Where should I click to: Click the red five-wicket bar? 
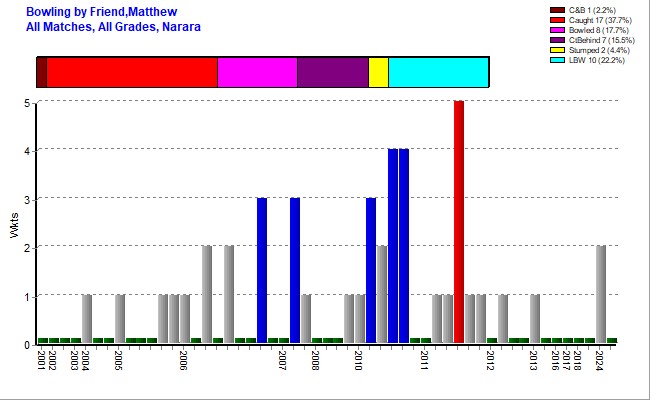pos(459,222)
